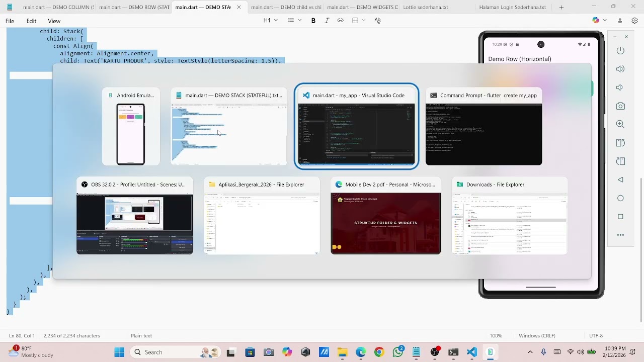Image resolution: width=644 pixels, height=362 pixels.
Task: Rotate the emulator left
Action: (x=620, y=143)
